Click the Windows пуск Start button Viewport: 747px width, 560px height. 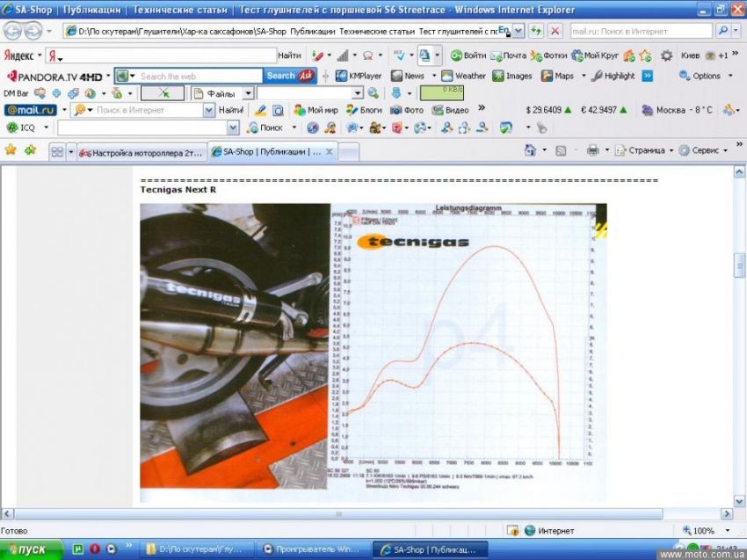click(x=32, y=549)
